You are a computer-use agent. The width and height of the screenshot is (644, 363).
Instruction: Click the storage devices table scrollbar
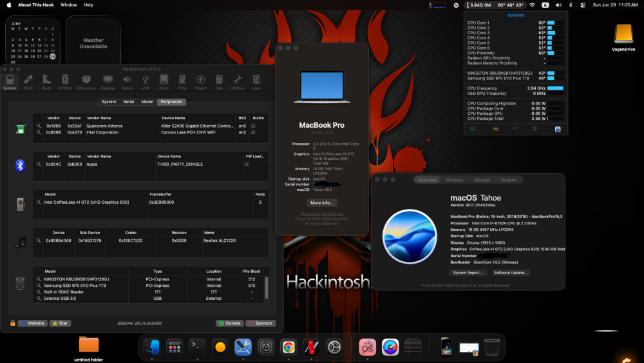[267, 288]
